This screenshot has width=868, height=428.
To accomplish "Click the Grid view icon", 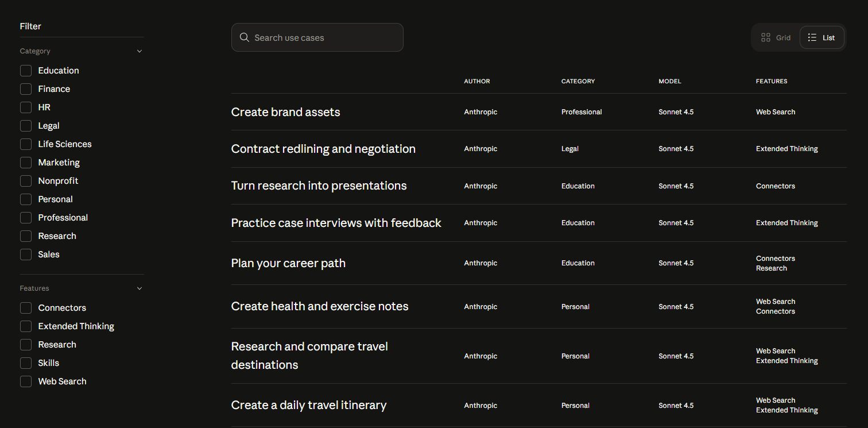I will (x=765, y=37).
